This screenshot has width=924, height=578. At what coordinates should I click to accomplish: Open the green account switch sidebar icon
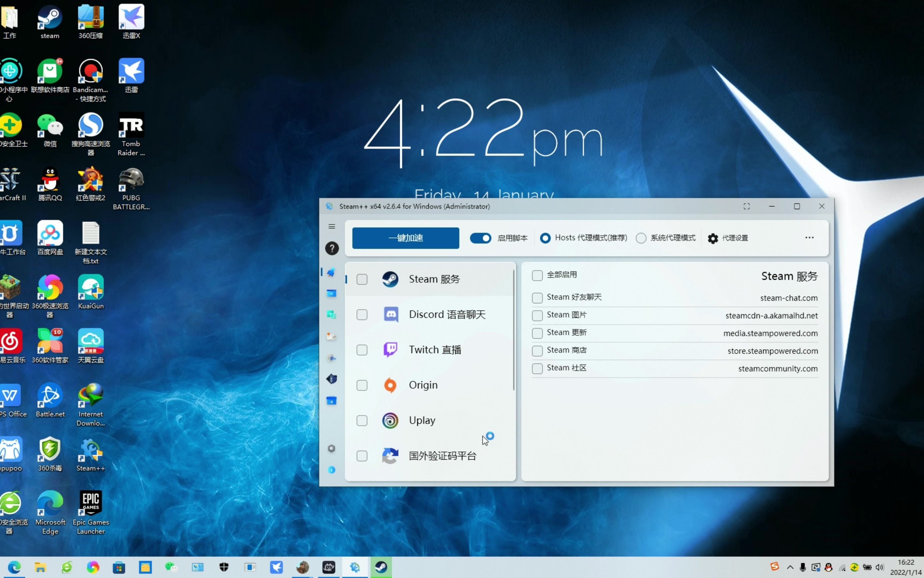331,315
